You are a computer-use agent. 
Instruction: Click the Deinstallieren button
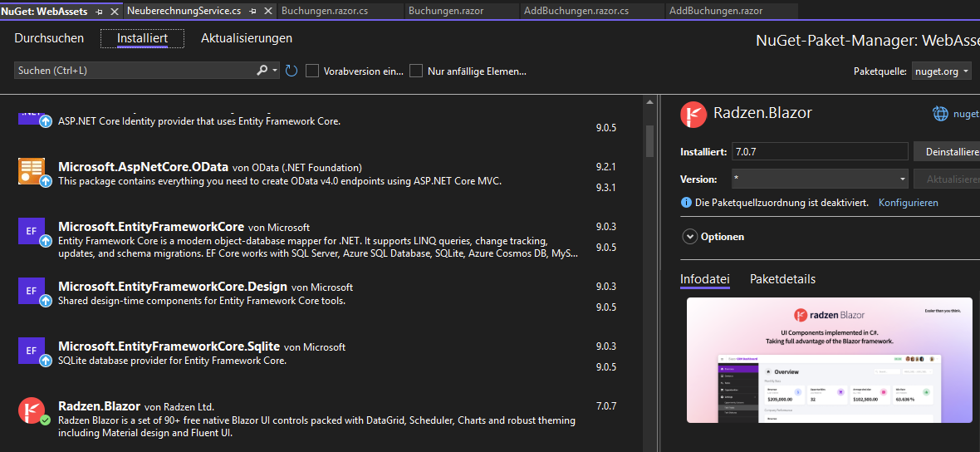click(947, 152)
